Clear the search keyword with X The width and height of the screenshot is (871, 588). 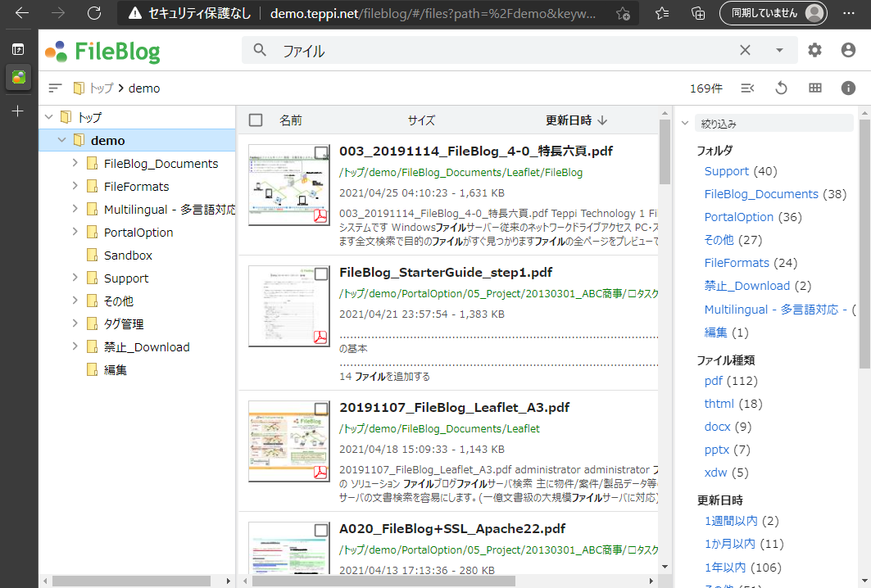745,50
